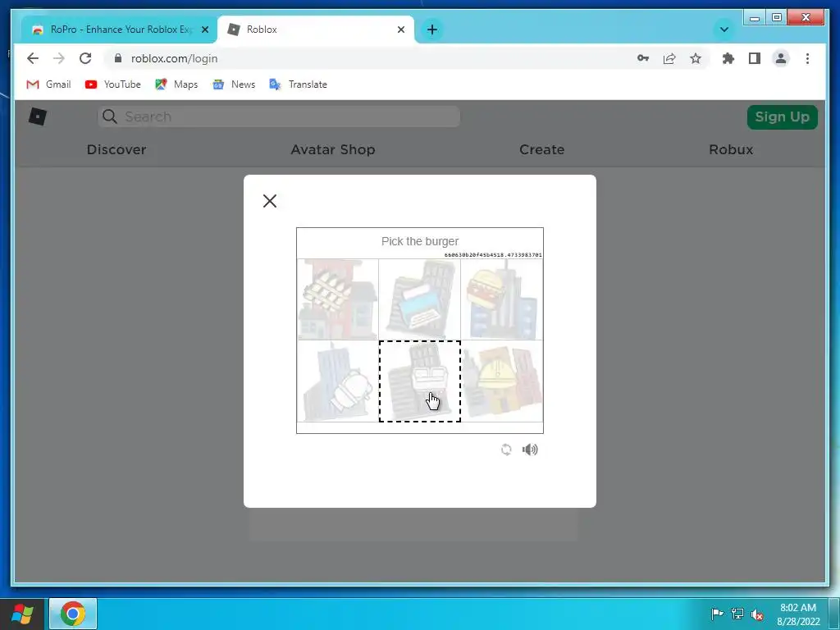Select the highlighted couch captcha tile
The height and width of the screenshot is (630, 840).
click(419, 381)
